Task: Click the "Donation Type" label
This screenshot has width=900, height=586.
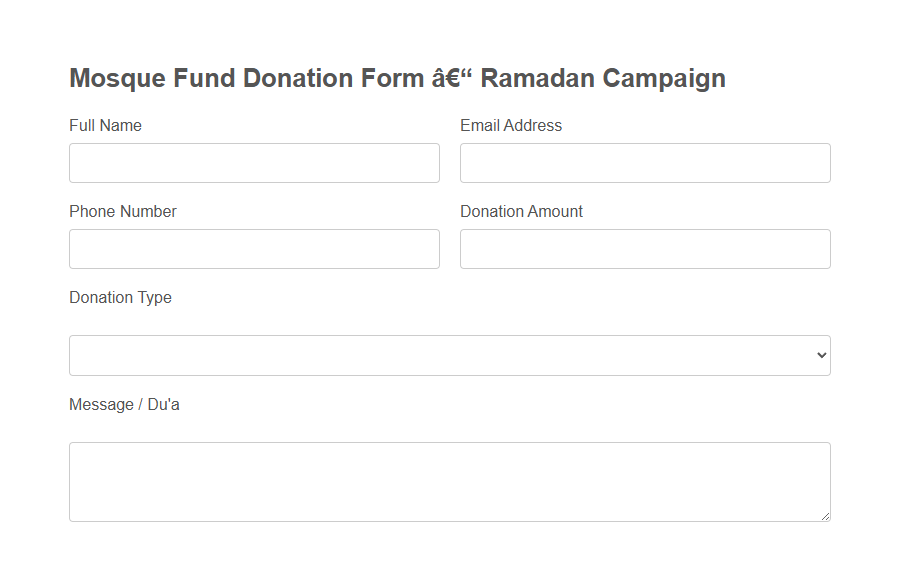Action: 120,297
